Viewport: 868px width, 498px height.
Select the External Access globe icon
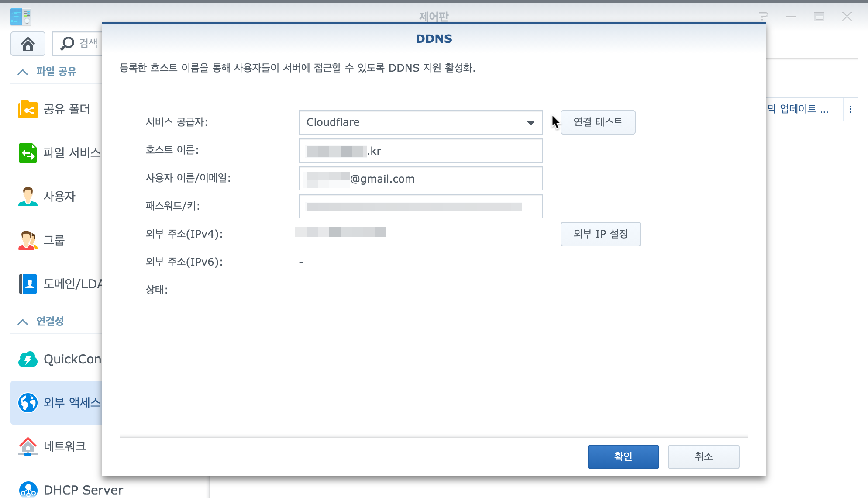28,403
